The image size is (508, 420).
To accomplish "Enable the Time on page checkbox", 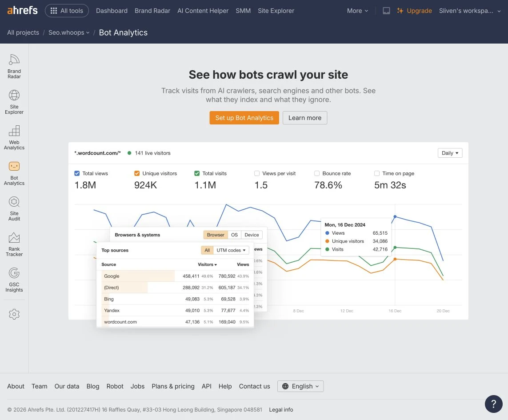I will click(x=377, y=173).
